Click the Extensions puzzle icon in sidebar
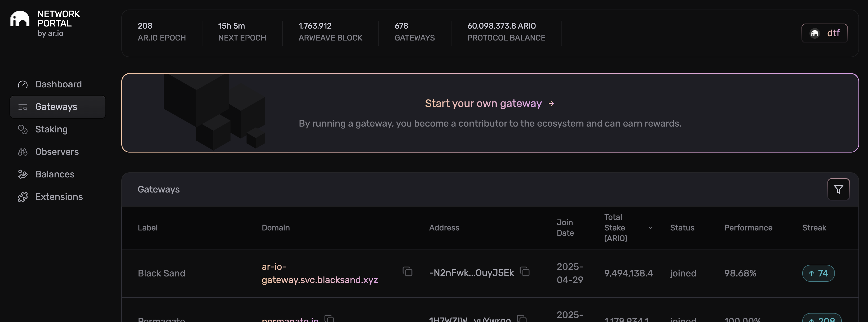 (23, 197)
